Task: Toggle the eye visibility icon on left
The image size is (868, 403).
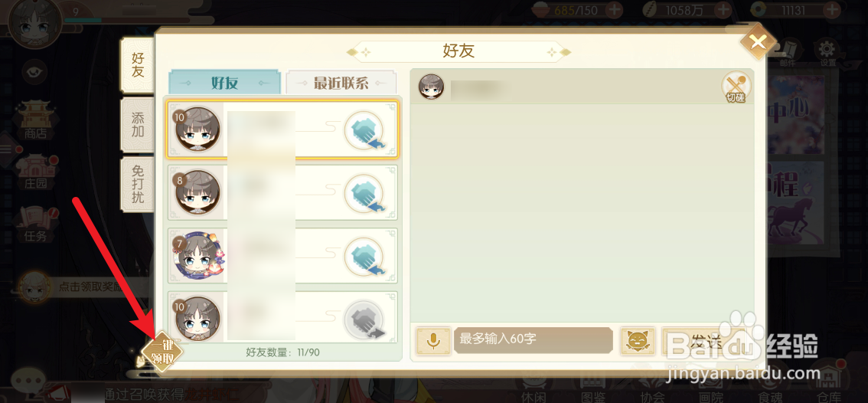Action: [32, 71]
